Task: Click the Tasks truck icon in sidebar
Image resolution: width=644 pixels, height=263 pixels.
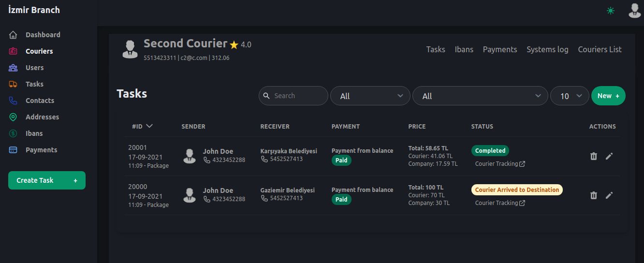Action: (13, 84)
